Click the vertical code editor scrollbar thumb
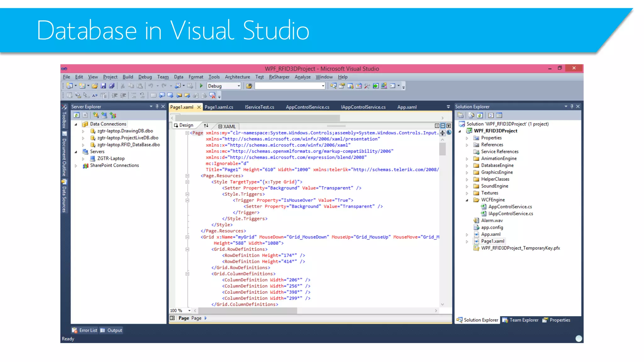The image size is (644, 362). (x=442, y=149)
